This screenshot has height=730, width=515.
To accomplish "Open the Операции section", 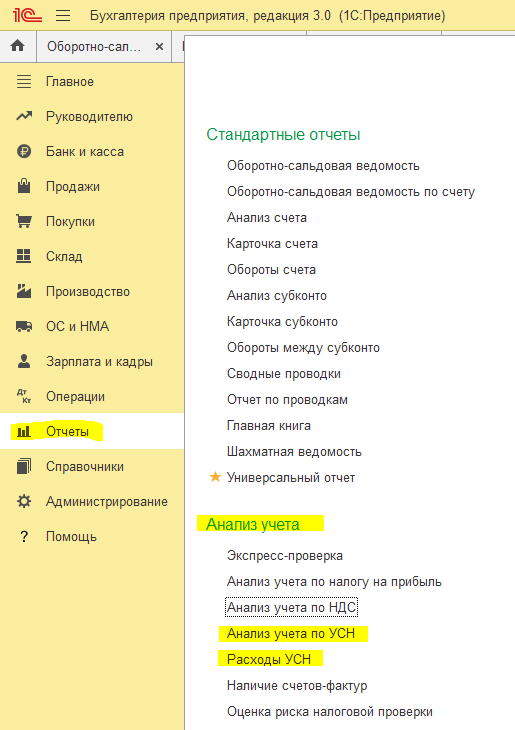I will 75,397.
